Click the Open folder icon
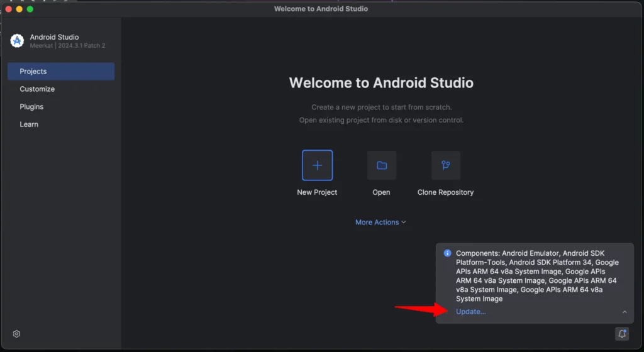 pos(382,165)
